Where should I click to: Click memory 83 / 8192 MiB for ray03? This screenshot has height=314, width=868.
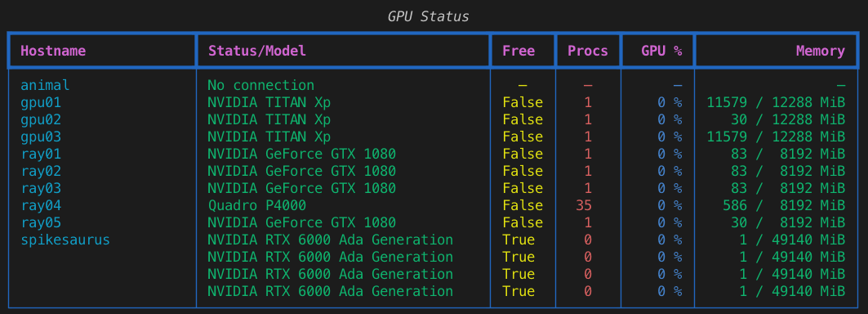coord(788,188)
